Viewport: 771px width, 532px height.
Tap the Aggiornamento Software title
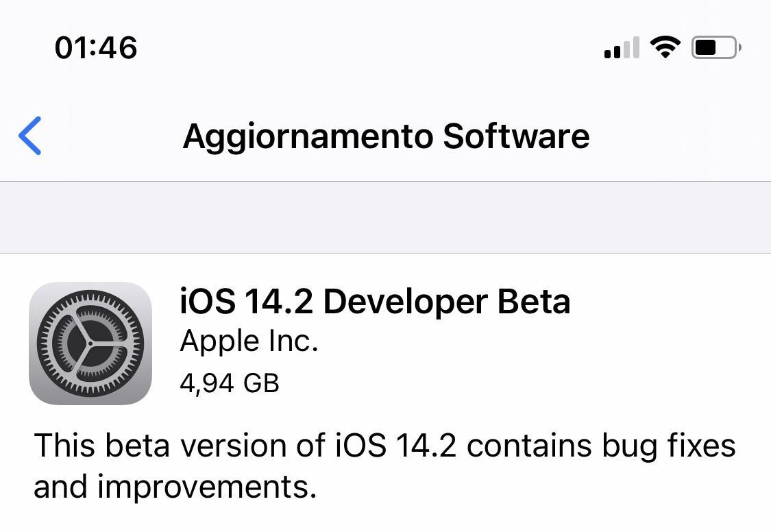pos(386,136)
